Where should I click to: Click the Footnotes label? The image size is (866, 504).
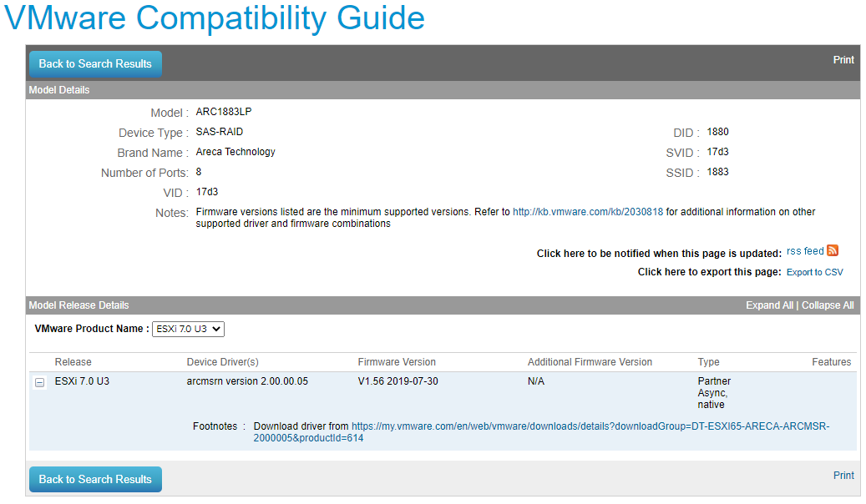pyautogui.click(x=215, y=426)
